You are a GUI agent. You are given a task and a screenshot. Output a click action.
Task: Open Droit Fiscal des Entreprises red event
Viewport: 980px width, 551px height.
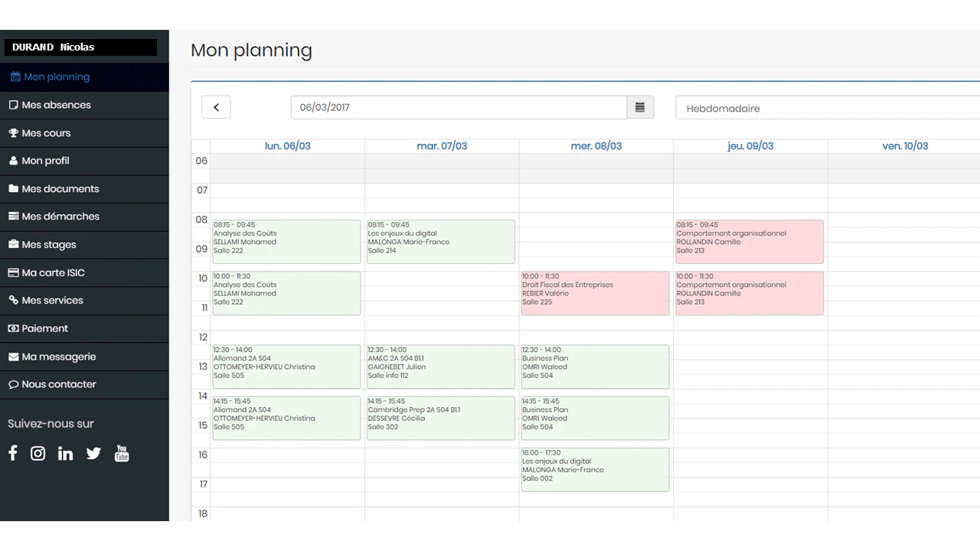coord(595,293)
